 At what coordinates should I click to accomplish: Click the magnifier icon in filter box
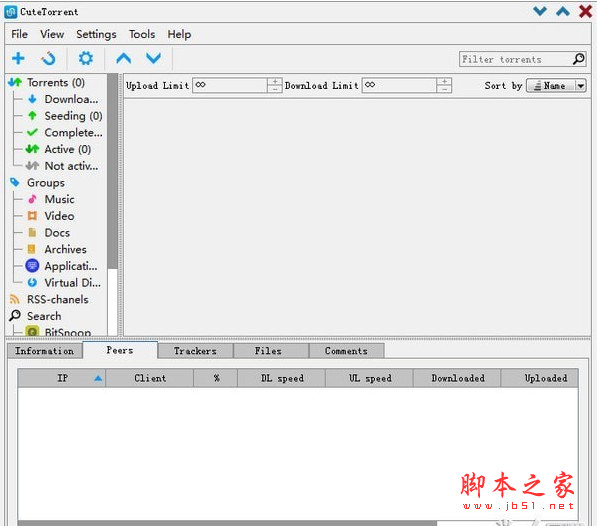578,59
